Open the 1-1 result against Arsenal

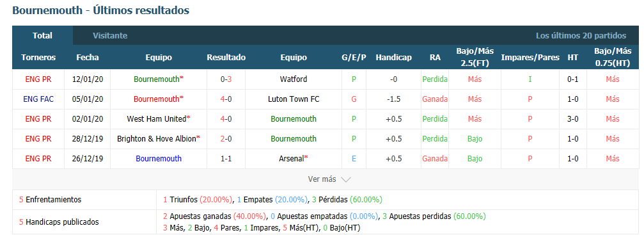(226, 159)
